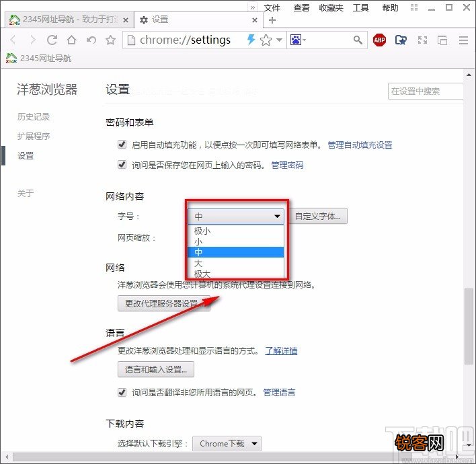Open the 查看 menu
Screen dimensions: 476x464
coord(301,7)
